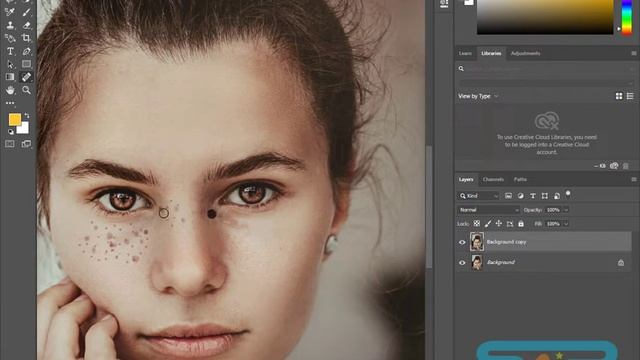The height and width of the screenshot is (360, 640).
Task: Lock image pixels with brush icon
Action: (x=488, y=224)
